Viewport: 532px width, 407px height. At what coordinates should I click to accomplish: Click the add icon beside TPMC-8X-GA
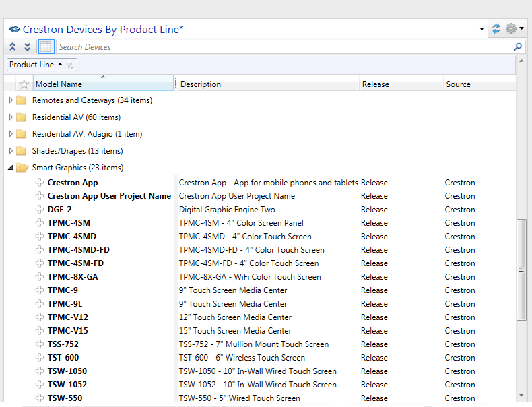coord(40,277)
